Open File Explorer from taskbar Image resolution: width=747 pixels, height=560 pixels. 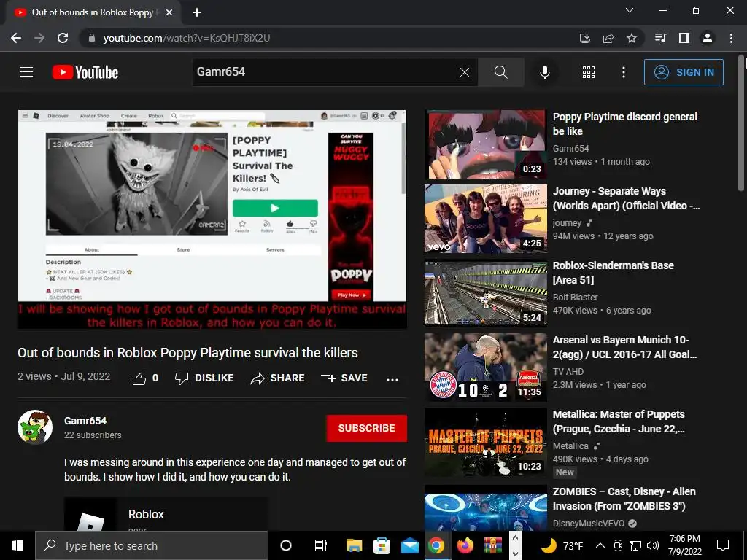pos(354,545)
